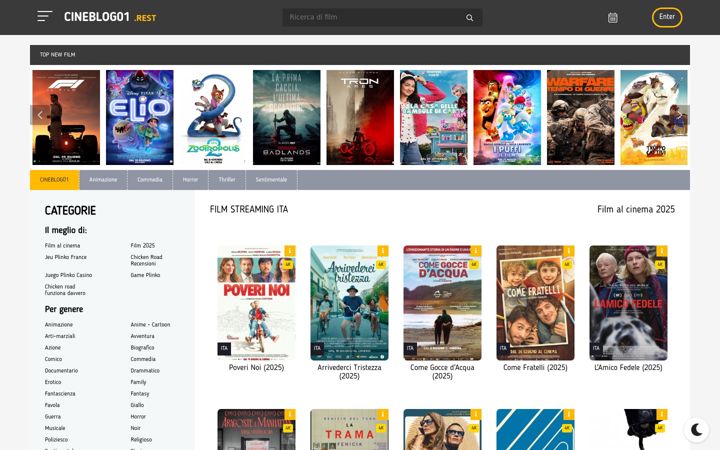720x450 pixels.
Task: Open Film al cinema category link
Action: pyautogui.click(x=62, y=246)
